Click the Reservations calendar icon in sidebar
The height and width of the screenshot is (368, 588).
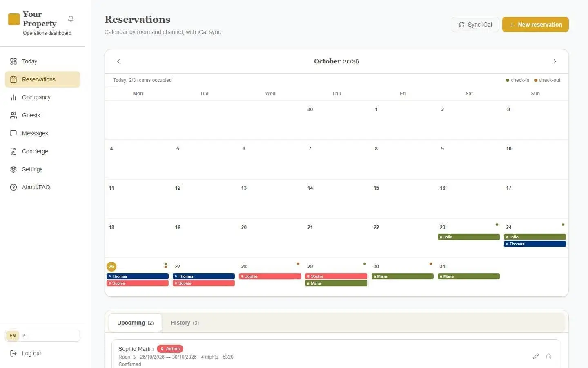[13, 79]
